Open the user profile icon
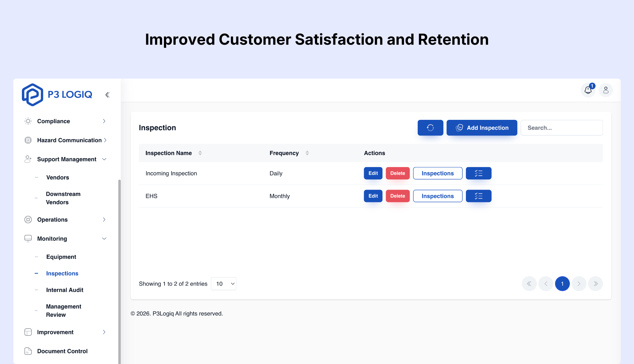This screenshot has width=634, height=364. (606, 90)
